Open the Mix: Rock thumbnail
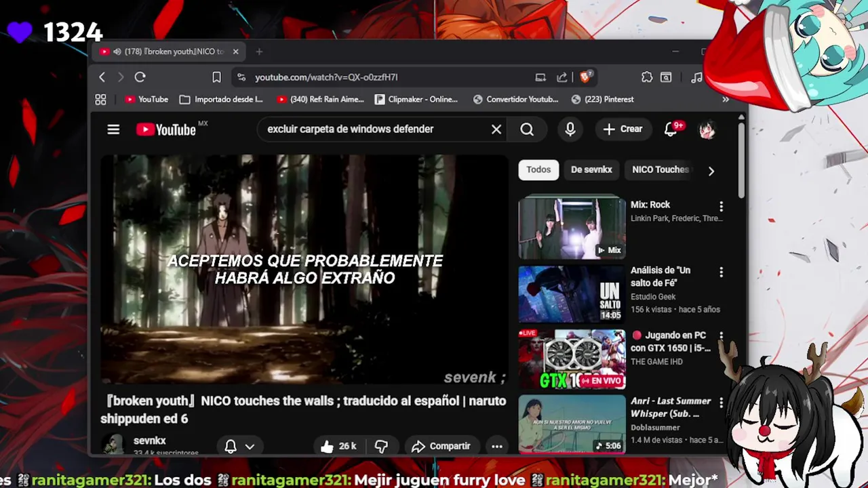Viewport: 868px width, 488px height. [x=572, y=228]
